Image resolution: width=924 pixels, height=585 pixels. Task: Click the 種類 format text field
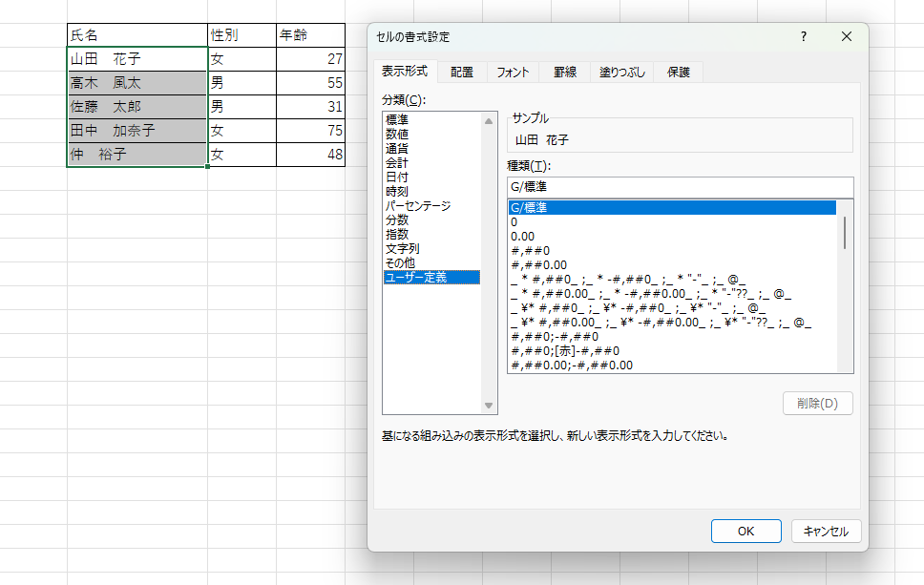tap(680, 187)
